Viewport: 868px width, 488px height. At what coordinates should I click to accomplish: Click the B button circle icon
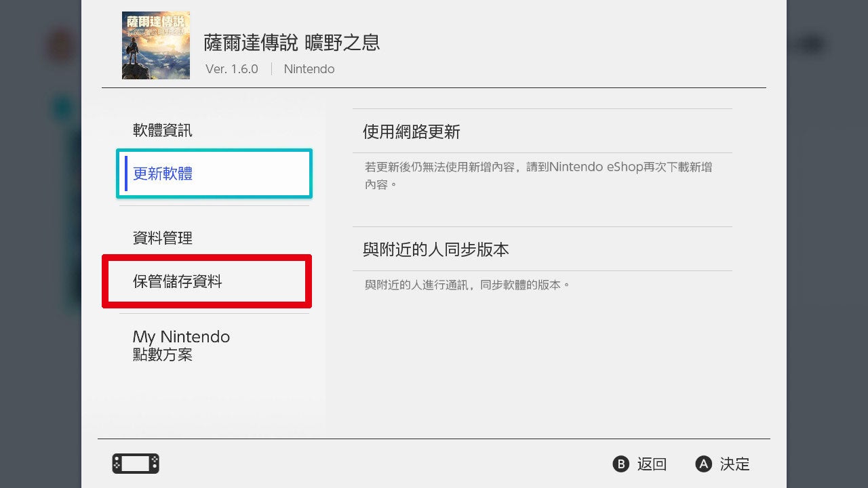click(621, 464)
